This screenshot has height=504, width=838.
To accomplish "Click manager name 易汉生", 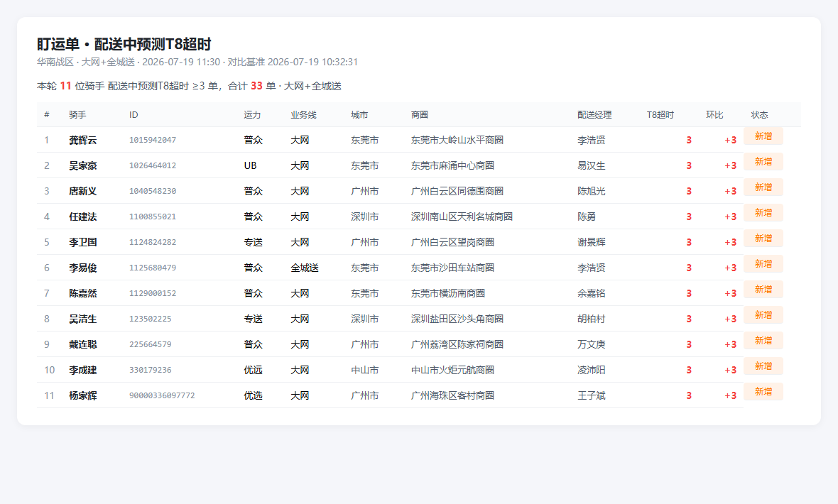I will [x=591, y=165].
